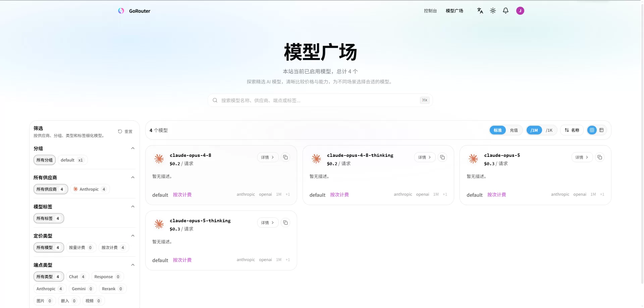Image resolution: width=644 pixels, height=308 pixels.
Task: Click 按次计费 tag on claude-opus-4-8 card
Action: point(182,195)
